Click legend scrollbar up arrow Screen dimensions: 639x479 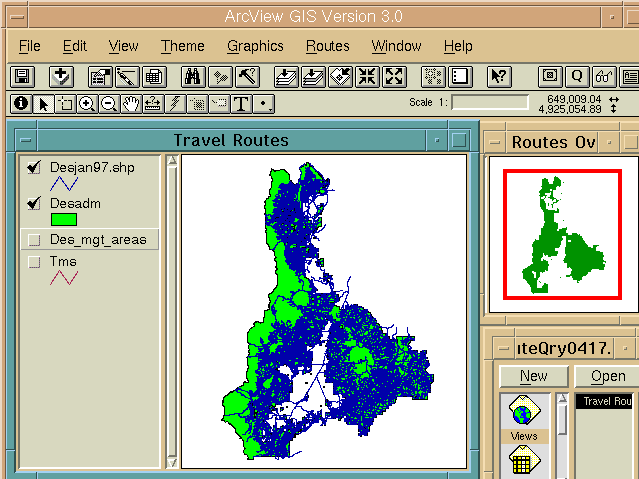point(172,160)
